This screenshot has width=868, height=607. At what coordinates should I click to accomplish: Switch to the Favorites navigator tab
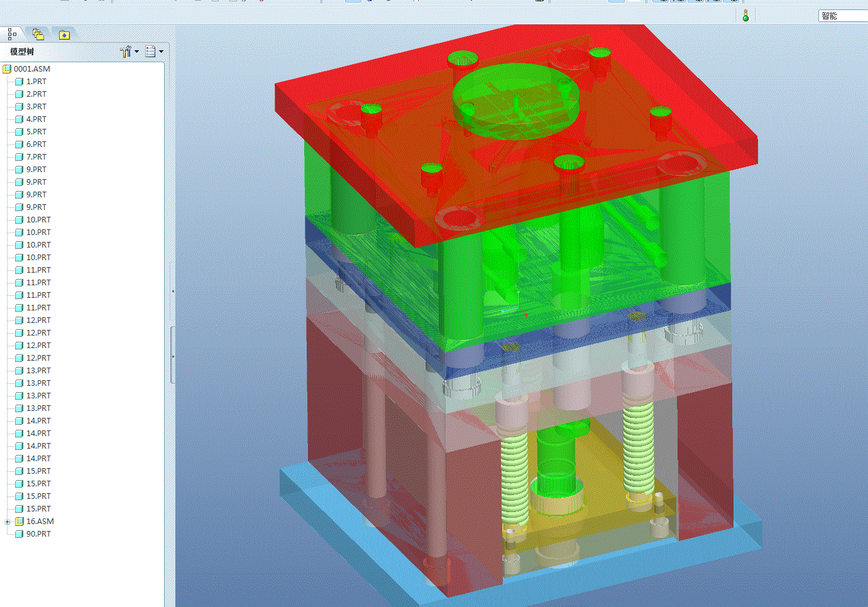(x=64, y=34)
